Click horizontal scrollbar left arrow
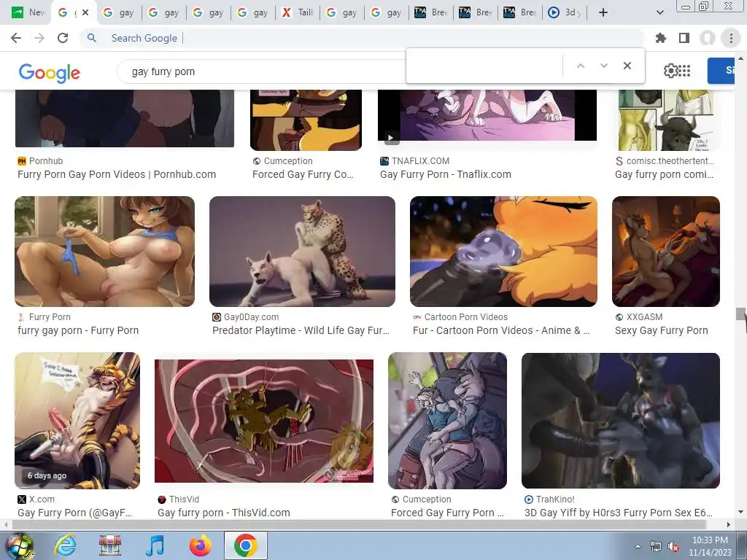 pyautogui.click(x=5, y=525)
